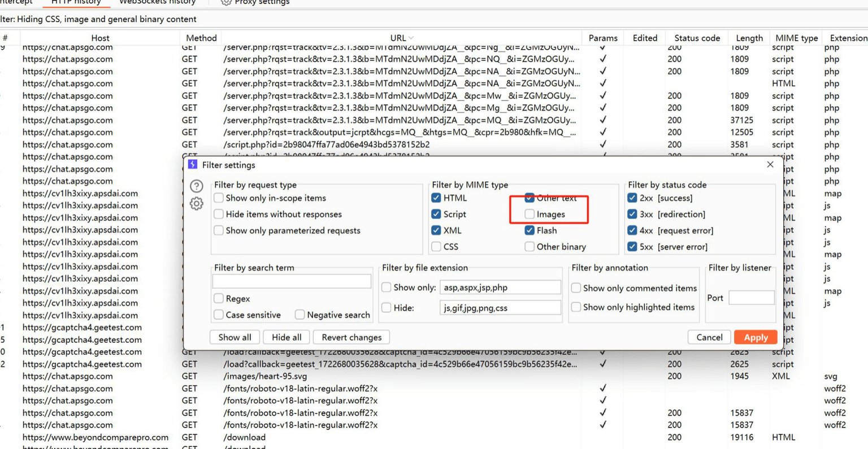Sort by the URL column header arrow
The width and height of the screenshot is (868, 449).
411,38
